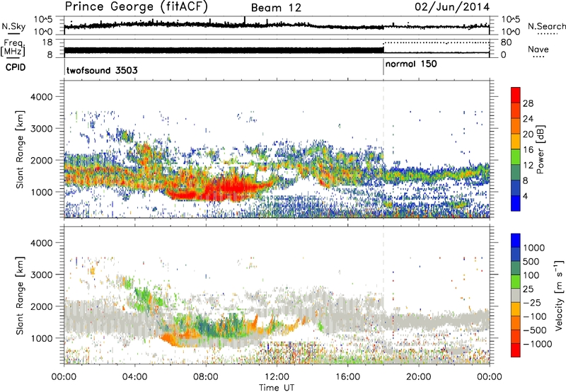
Task: Select the twofsound 3503 text
Action: click(102, 70)
